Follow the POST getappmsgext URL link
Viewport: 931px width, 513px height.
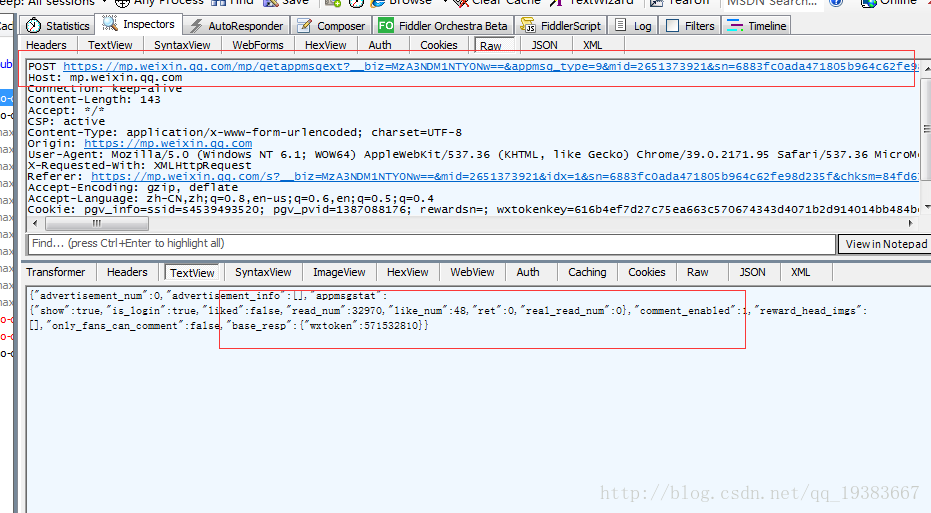point(490,66)
